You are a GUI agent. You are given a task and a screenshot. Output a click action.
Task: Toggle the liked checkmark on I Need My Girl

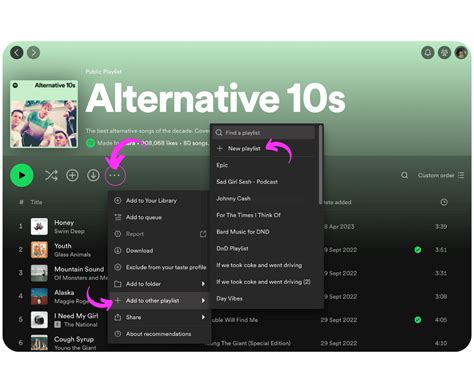[417, 320]
